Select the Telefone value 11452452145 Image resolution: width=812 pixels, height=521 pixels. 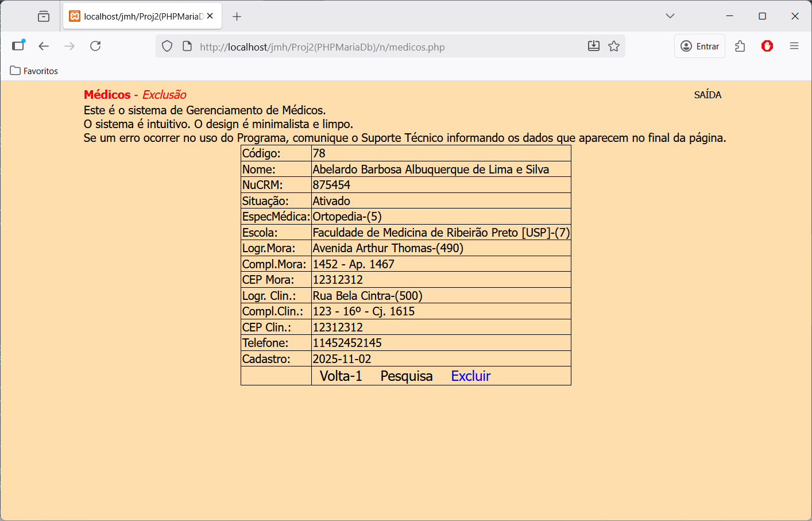coord(441,343)
